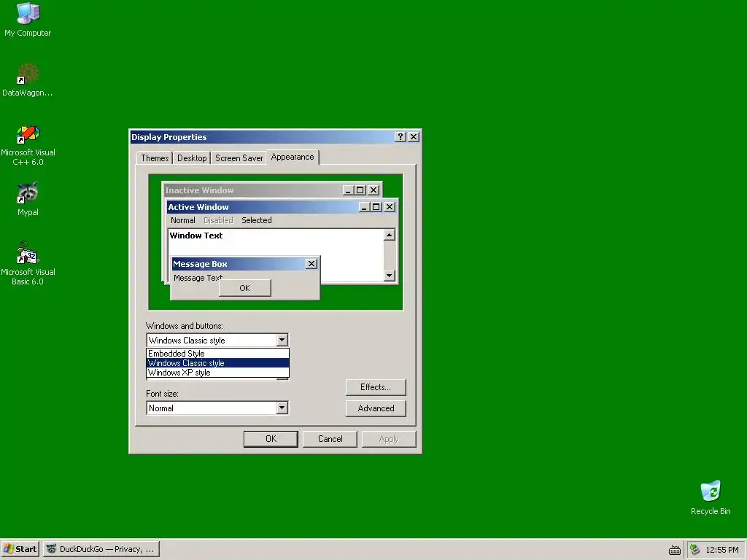Image resolution: width=747 pixels, height=560 pixels.
Task: Switch to the Desktop tab
Action: coord(192,158)
